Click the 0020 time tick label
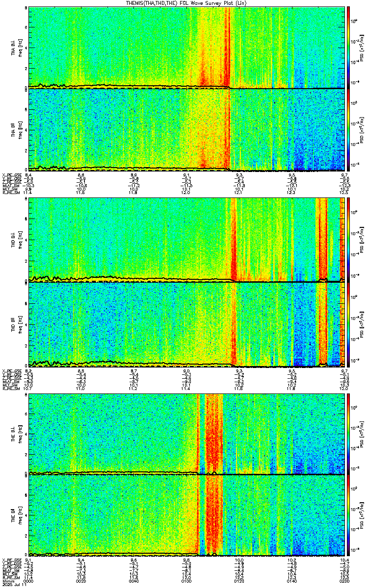368x588 pixels. [x=81, y=582]
